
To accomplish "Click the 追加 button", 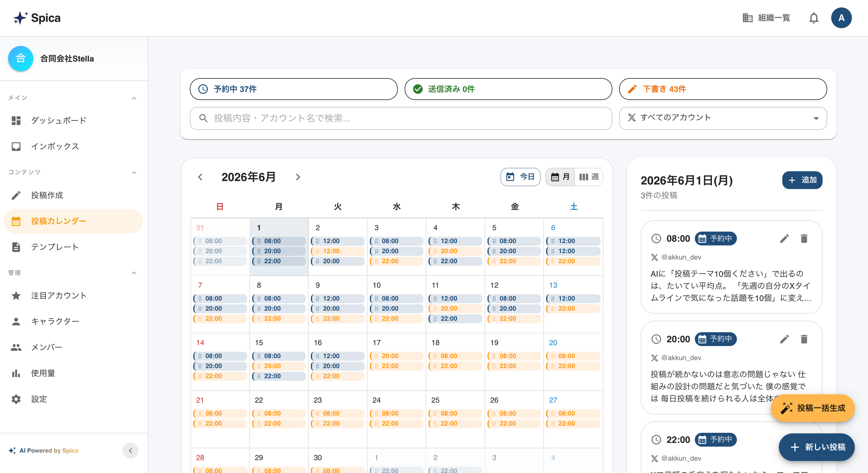I will (x=802, y=180).
